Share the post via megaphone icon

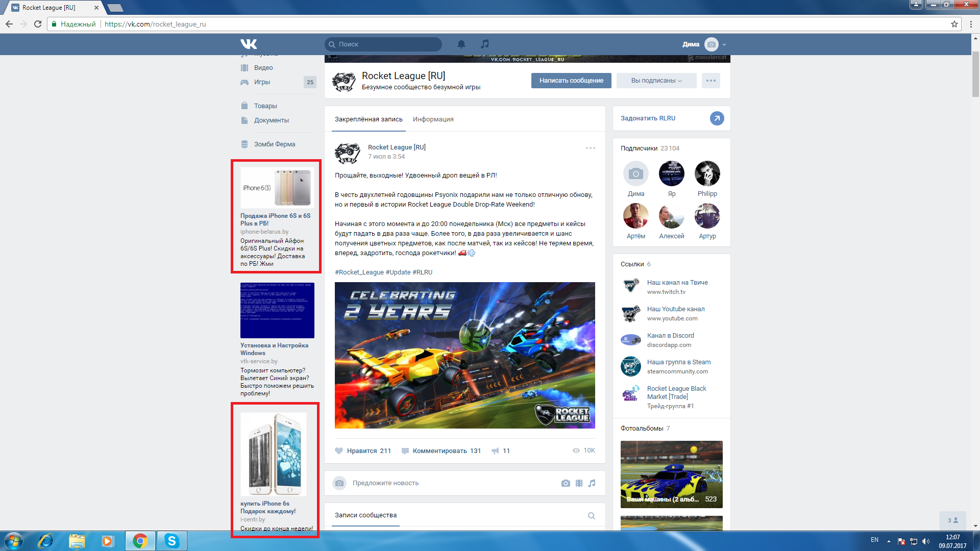(x=495, y=450)
